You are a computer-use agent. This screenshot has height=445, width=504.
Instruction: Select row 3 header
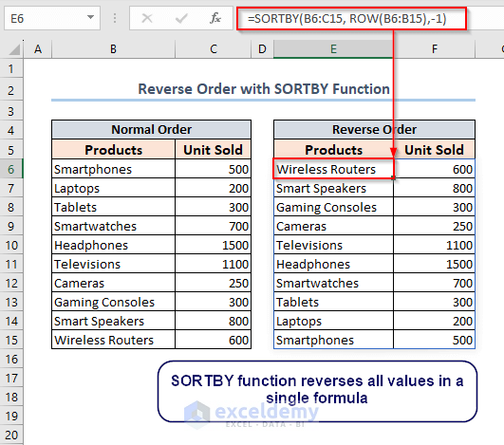(11, 111)
